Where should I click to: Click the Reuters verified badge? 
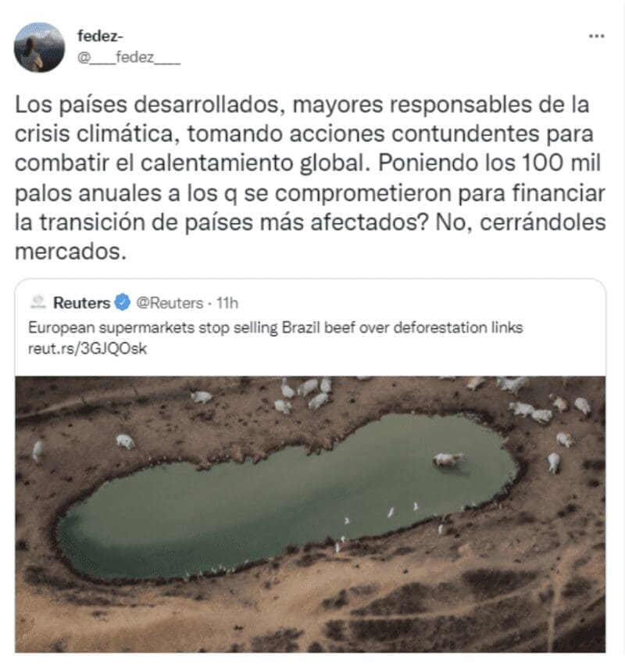(123, 302)
